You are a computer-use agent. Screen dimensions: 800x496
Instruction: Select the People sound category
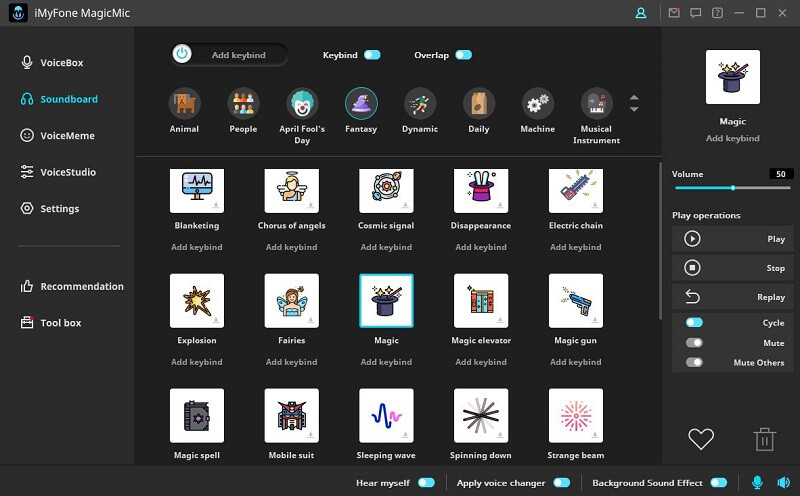click(x=243, y=104)
